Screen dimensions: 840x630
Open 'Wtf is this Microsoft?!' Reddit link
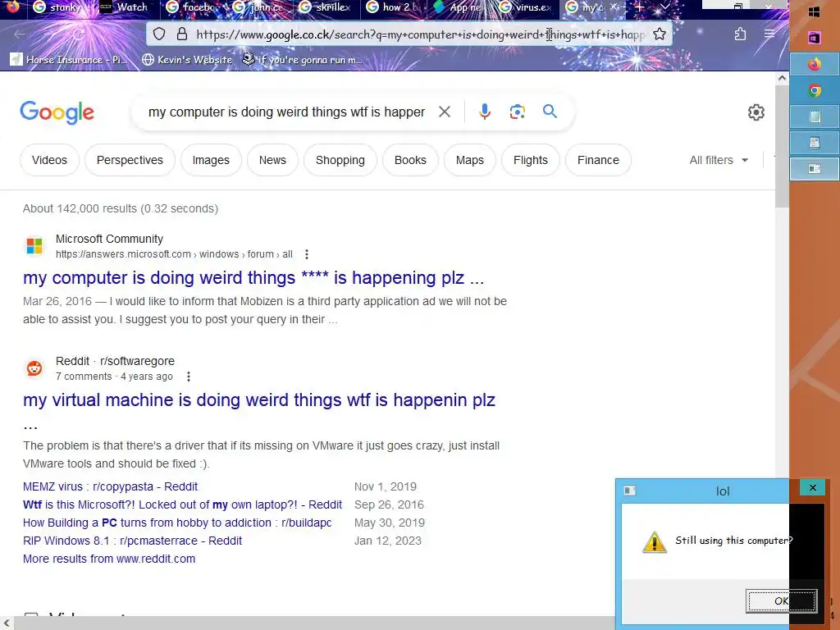click(182, 505)
